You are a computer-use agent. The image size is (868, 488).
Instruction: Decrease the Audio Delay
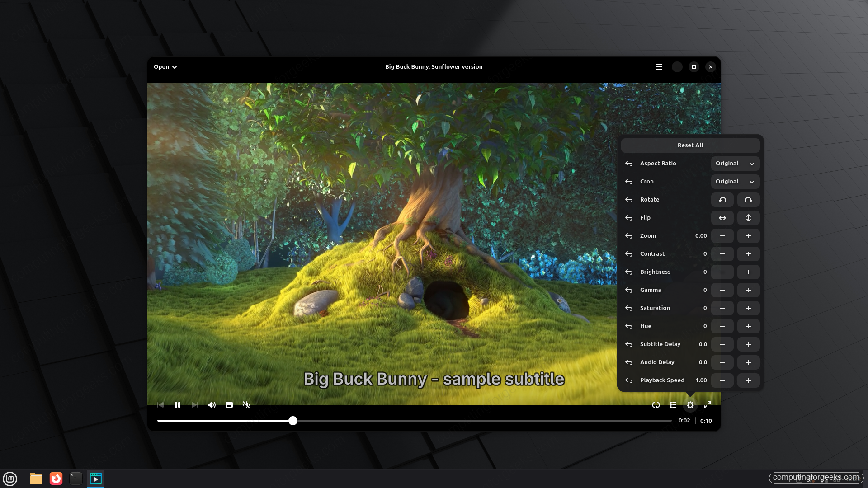point(722,362)
